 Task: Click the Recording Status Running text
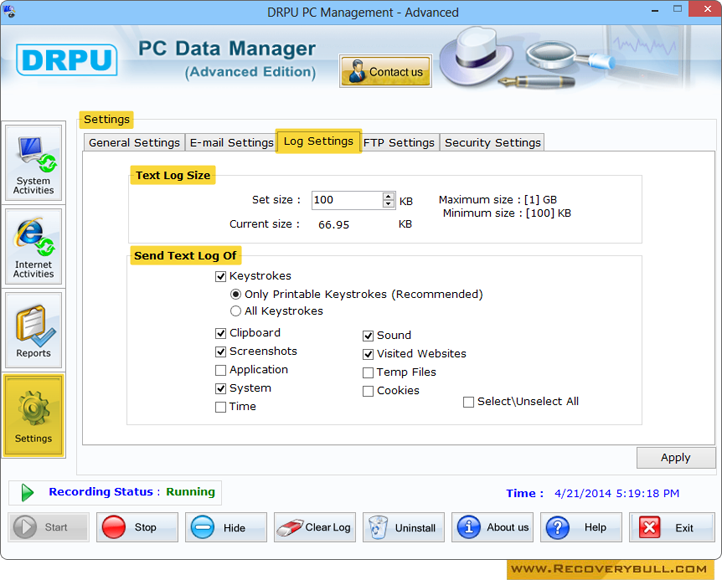point(132,492)
